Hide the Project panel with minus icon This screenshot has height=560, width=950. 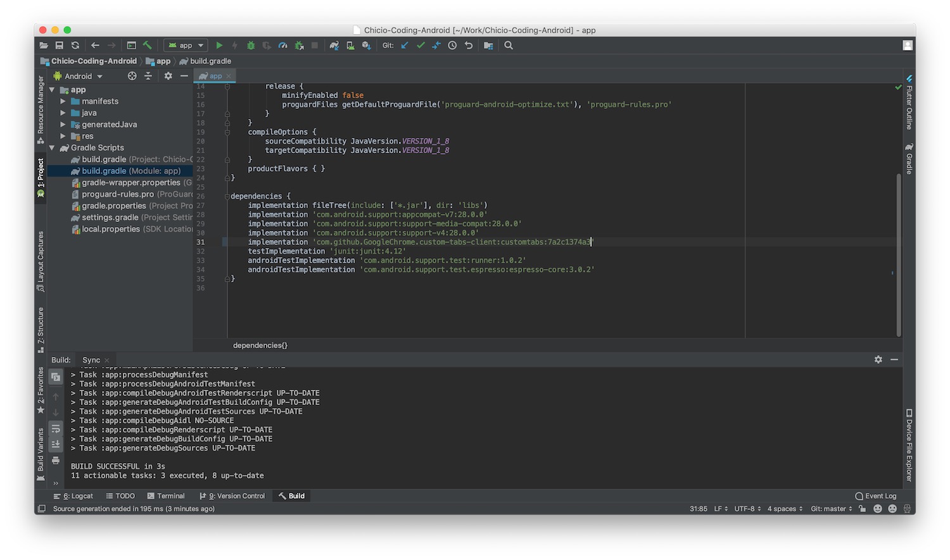coord(184,76)
